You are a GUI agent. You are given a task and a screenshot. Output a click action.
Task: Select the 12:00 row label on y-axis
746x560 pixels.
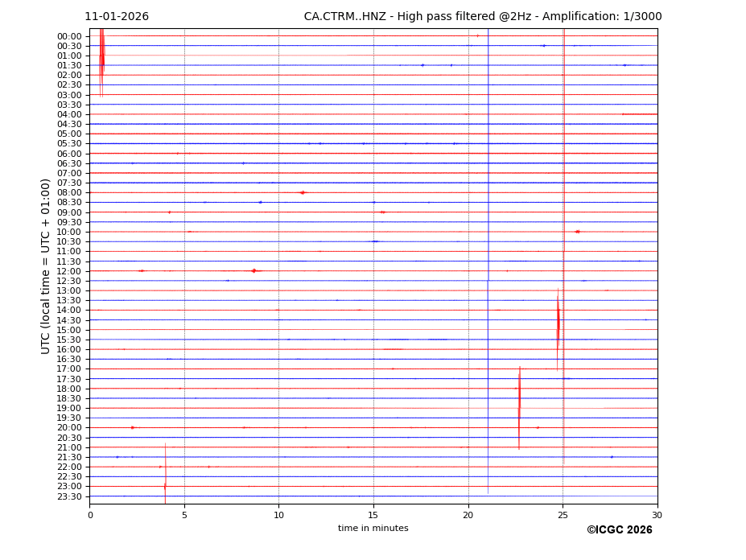pos(69,271)
